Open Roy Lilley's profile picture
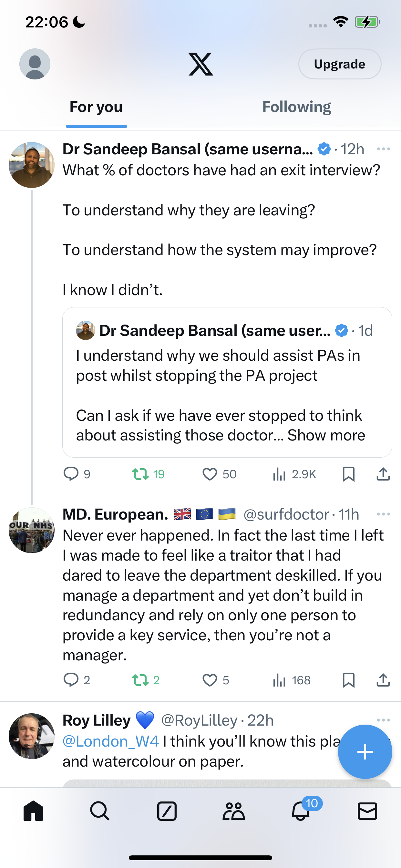The width and height of the screenshot is (401, 868). [32, 736]
